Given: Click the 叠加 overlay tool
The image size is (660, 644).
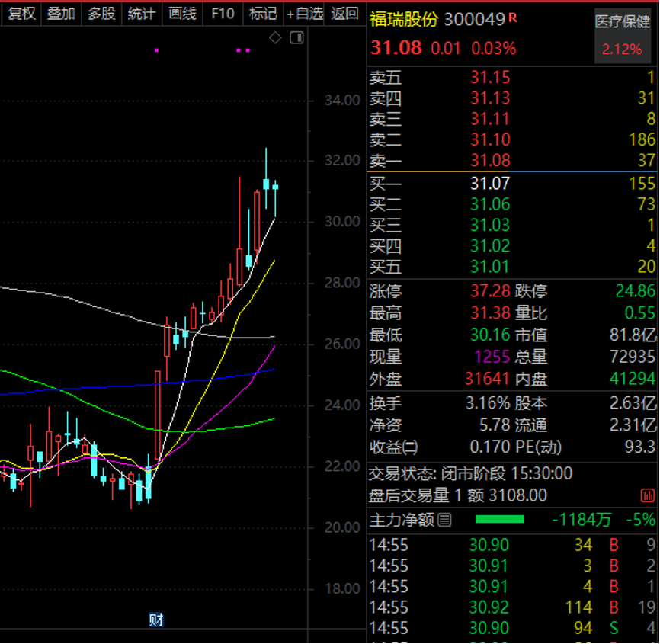Looking at the screenshot, I should point(60,14).
